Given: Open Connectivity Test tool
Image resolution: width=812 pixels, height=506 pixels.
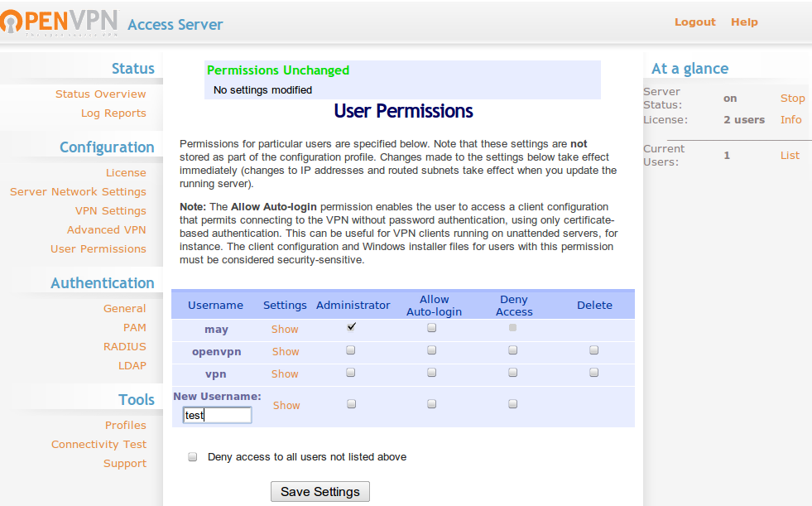Looking at the screenshot, I should pyautogui.click(x=98, y=445).
